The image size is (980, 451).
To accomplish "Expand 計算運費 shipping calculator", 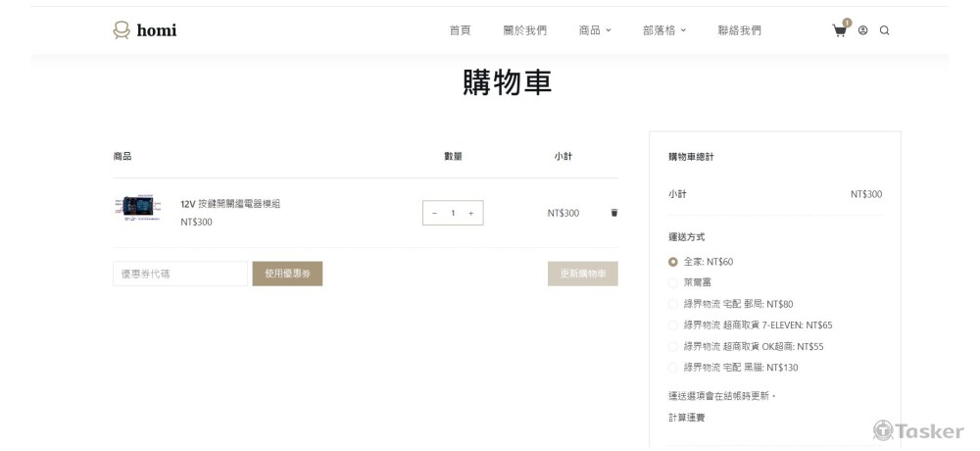I will (686, 418).
